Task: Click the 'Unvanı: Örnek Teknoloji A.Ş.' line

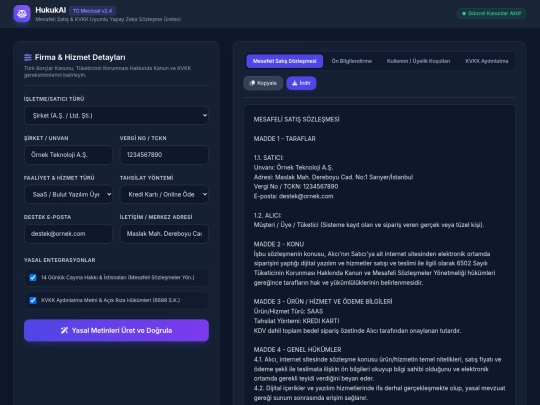Action: click(x=293, y=167)
